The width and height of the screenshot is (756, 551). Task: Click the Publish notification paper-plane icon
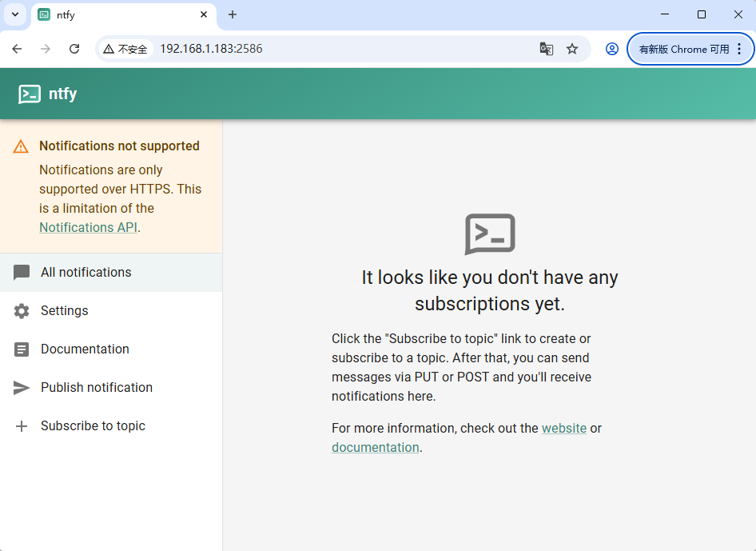click(22, 387)
